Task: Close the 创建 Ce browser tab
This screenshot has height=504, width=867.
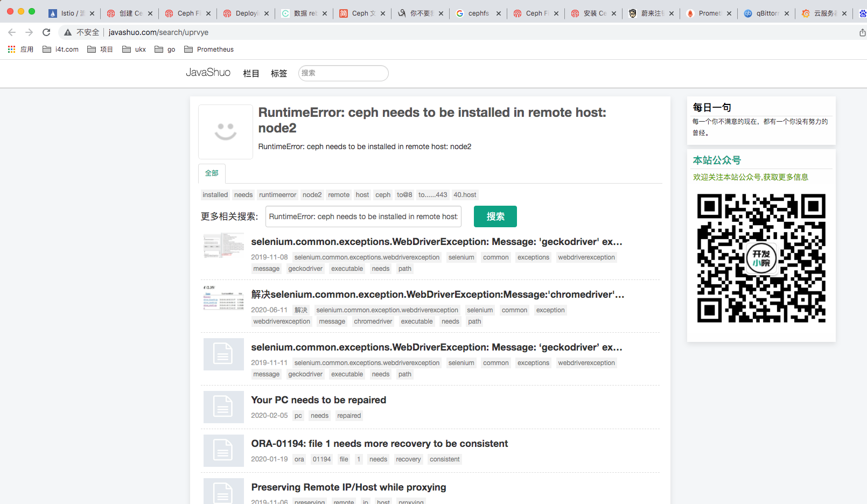Action: tap(150, 13)
